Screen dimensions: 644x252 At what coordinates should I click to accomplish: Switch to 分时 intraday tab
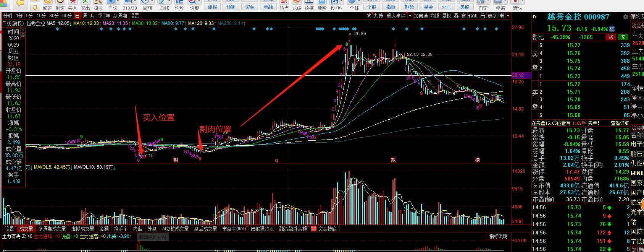coord(8,16)
